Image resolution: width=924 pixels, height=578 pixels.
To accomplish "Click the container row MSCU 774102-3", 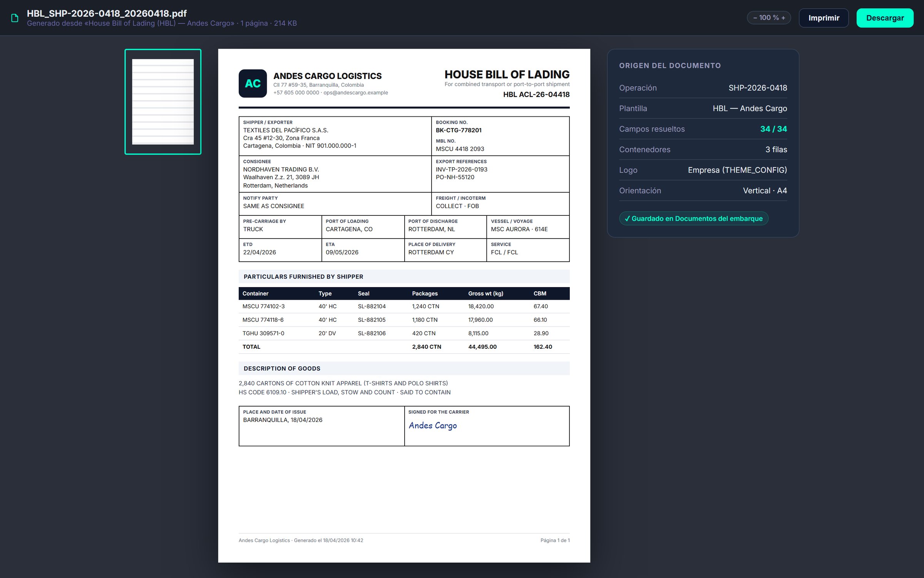I will click(404, 306).
